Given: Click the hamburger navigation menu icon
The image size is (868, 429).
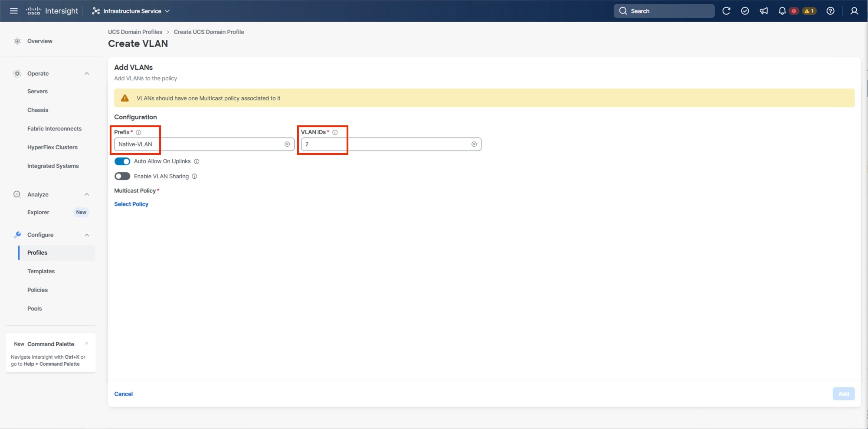Looking at the screenshot, I should [x=13, y=11].
